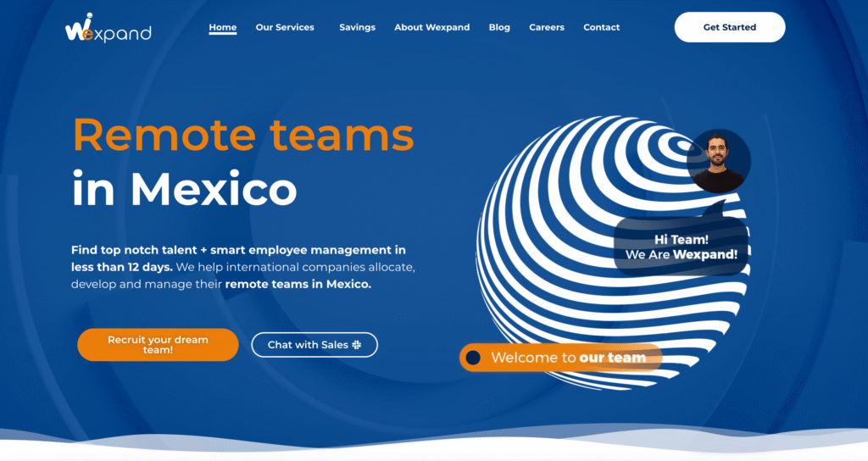Click Chat with Sales button
Image resolution: width=868 pixels, height=461 pixels.
coord(314,345)
